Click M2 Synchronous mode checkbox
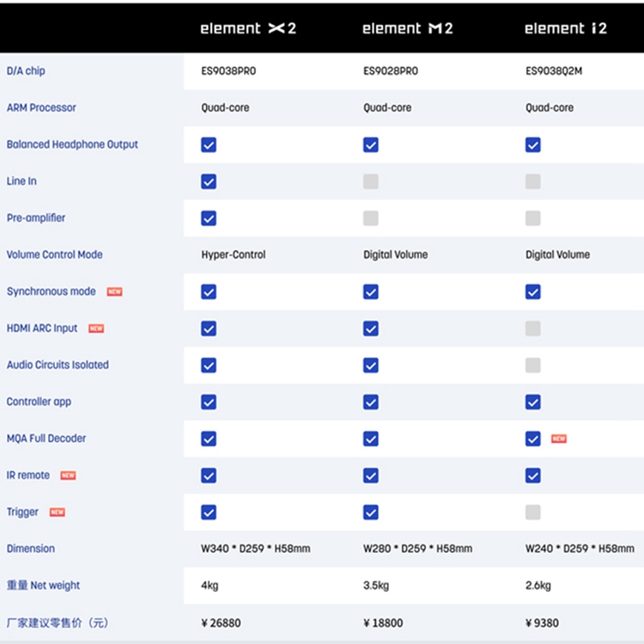The width and height of the screenshot is (644, 644). click(371, 292)
